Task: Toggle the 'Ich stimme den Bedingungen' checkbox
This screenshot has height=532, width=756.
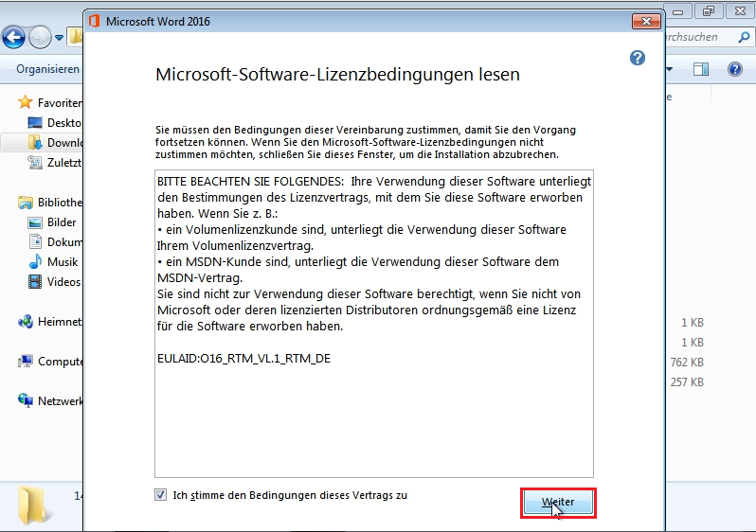Action: coord(160,495)
